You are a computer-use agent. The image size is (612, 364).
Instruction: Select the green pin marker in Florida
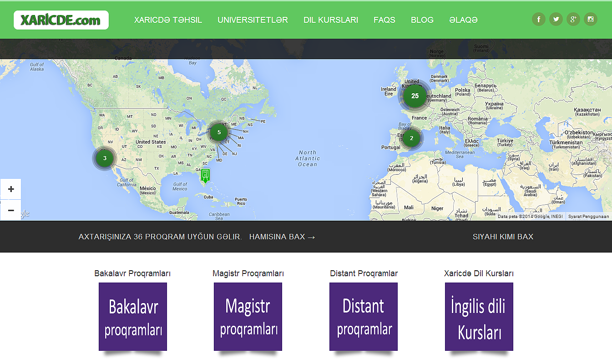(205, 175)
